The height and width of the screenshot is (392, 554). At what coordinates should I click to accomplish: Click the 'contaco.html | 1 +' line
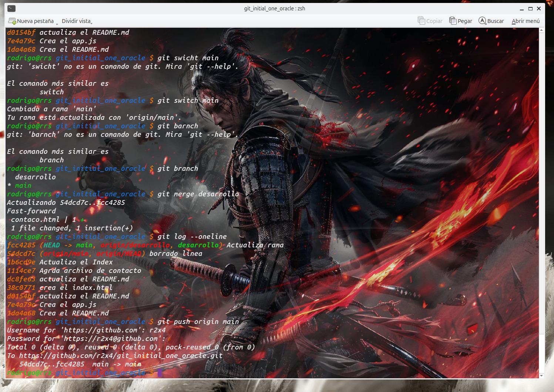click(47, 220)
